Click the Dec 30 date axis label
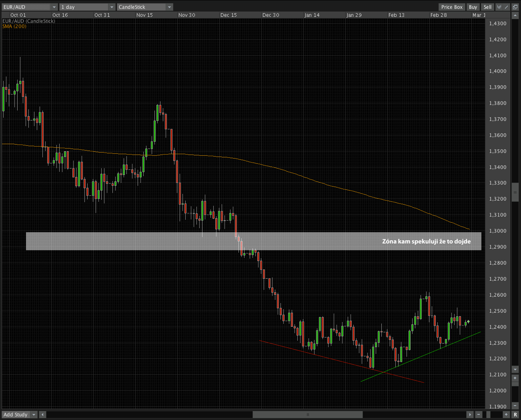 point(271,15)
